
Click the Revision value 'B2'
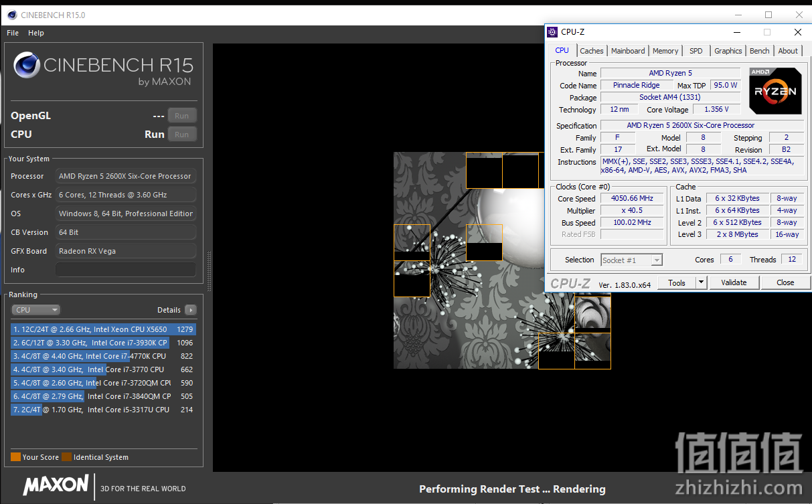tap(787, 149)
